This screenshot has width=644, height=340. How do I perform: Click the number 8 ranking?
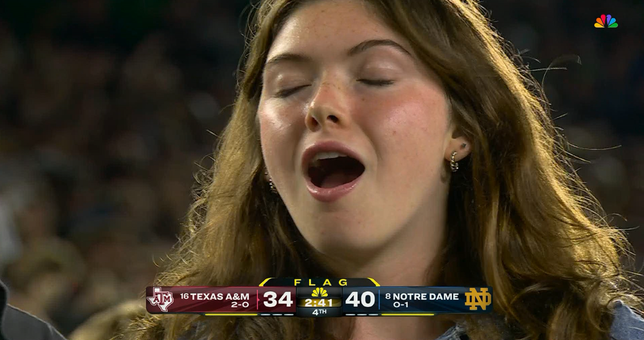(x=388, y=296)
